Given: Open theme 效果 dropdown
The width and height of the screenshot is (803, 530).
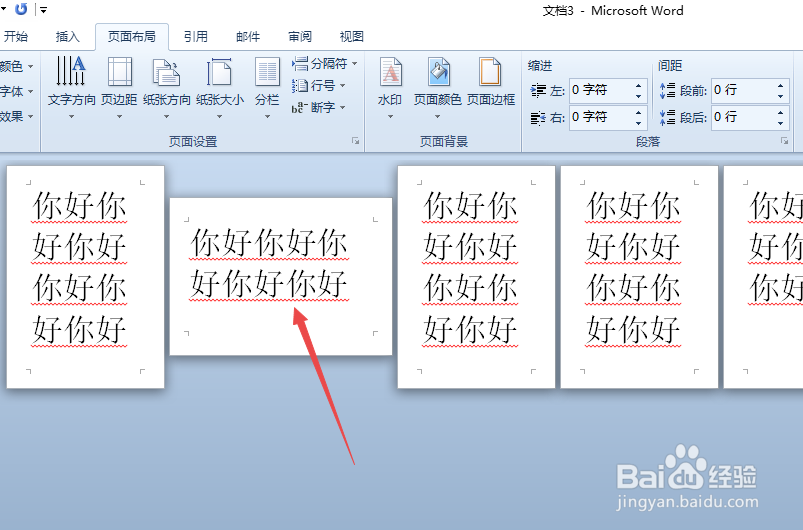Looking at the screenshot, I should pyautogui.click(x=16, y=117).
